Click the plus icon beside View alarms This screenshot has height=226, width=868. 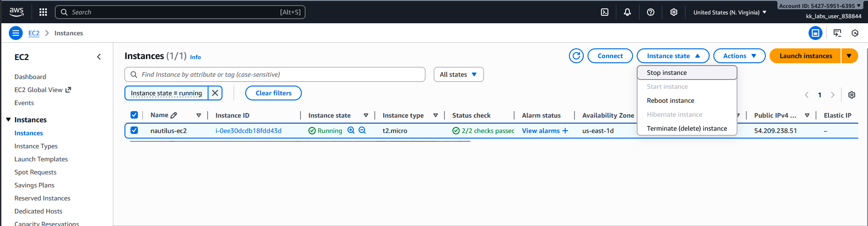click(565, 131)
